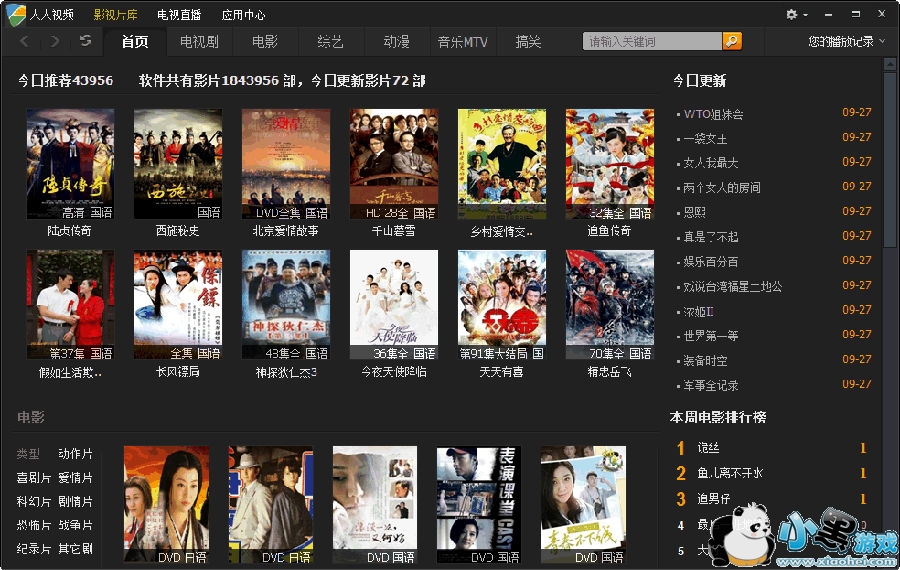900x570 pixels.
Task: Click scrollbar up arrow button
Action: coord(890,63)
